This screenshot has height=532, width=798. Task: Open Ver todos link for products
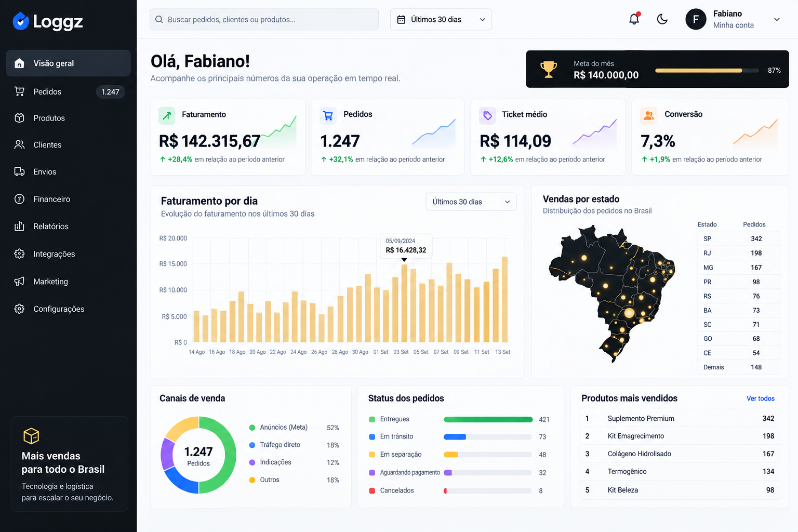click(761, 398)
